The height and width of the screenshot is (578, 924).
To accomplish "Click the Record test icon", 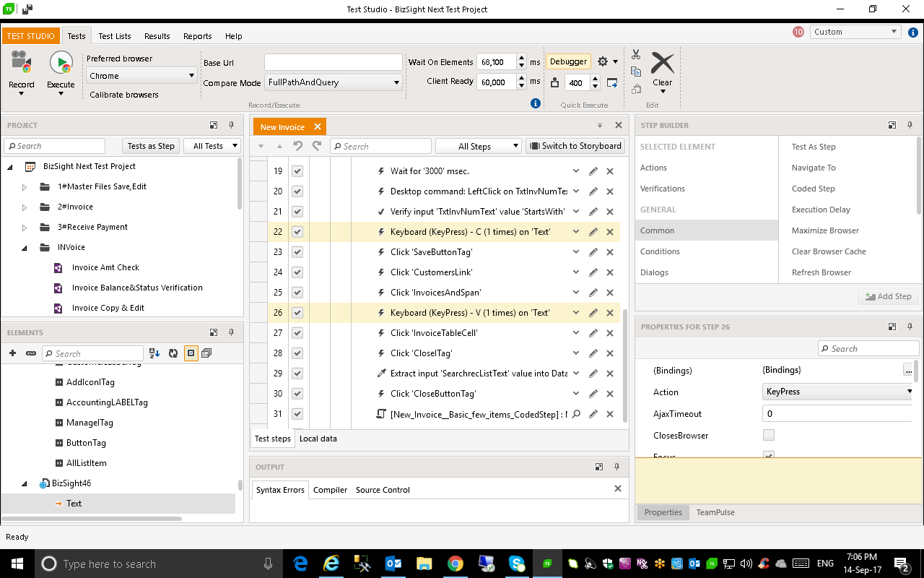I will click(x=21, y=63).
